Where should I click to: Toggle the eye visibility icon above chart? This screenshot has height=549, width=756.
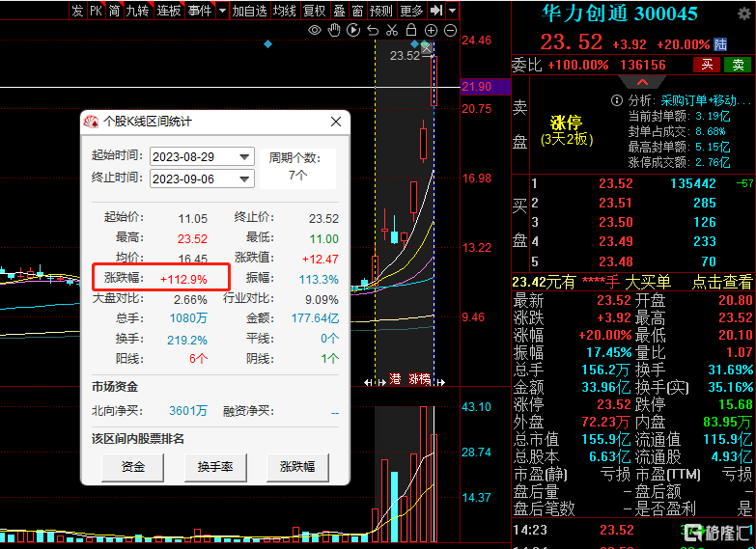tap(315, 30)
